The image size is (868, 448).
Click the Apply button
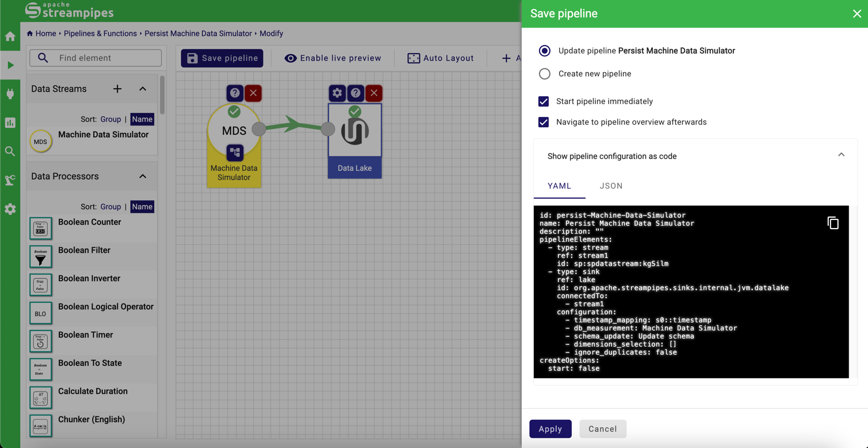click(x=550, y=429)
